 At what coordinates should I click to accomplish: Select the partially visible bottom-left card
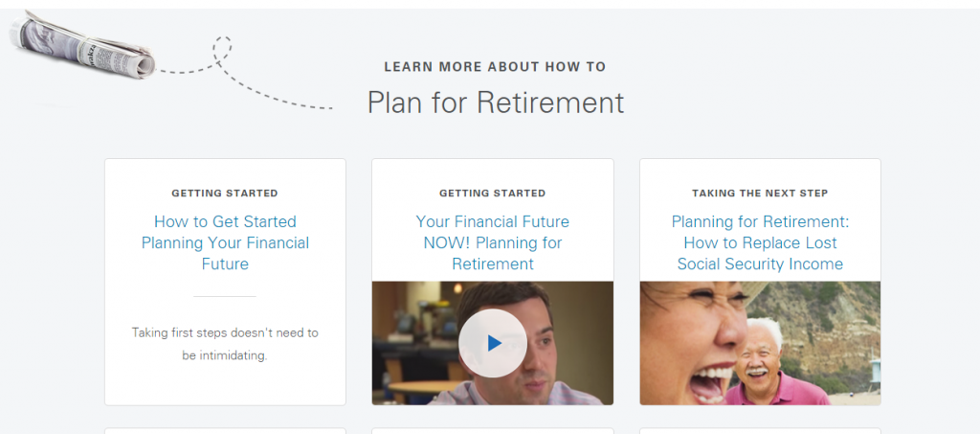[225, 431]
